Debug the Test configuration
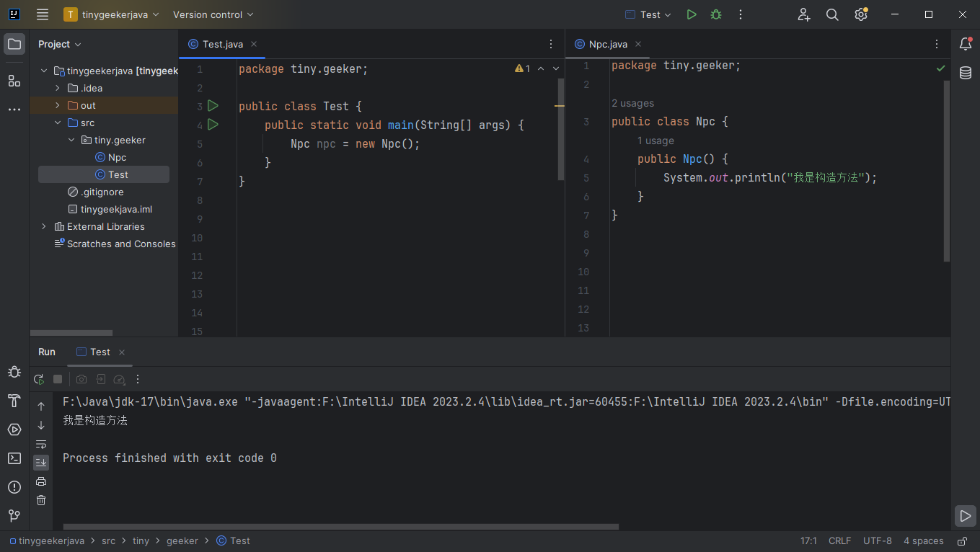Screen dimensions: 980x552 coord(716,14)
